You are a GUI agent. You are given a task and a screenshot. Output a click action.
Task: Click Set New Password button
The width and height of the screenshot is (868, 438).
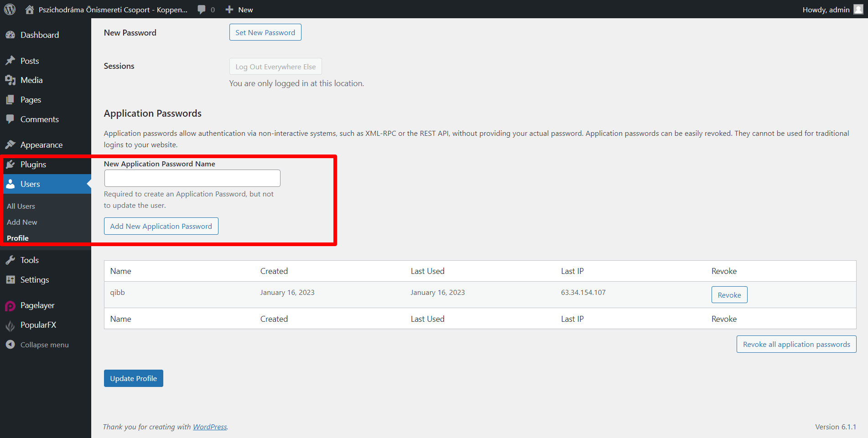coord(265,32)
